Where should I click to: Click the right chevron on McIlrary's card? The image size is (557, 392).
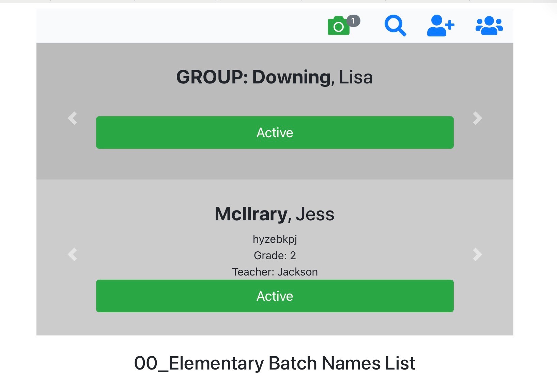[x=477, y=254]
